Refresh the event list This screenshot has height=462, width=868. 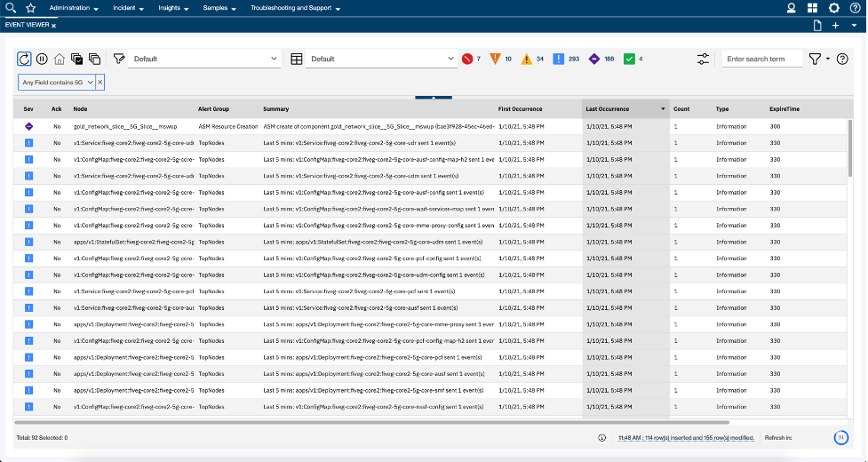pyautogui.click(x=24, y=59)
